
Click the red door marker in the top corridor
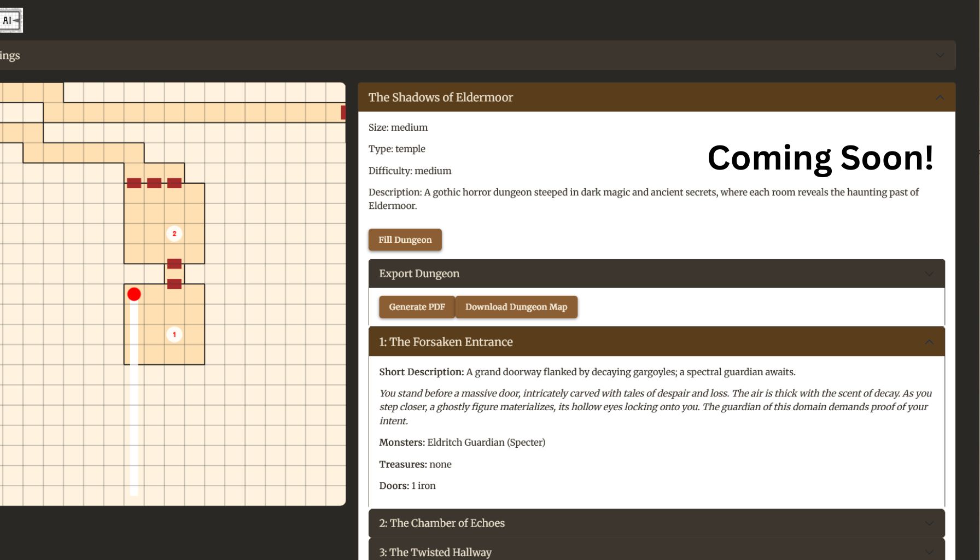click(343, 112)
